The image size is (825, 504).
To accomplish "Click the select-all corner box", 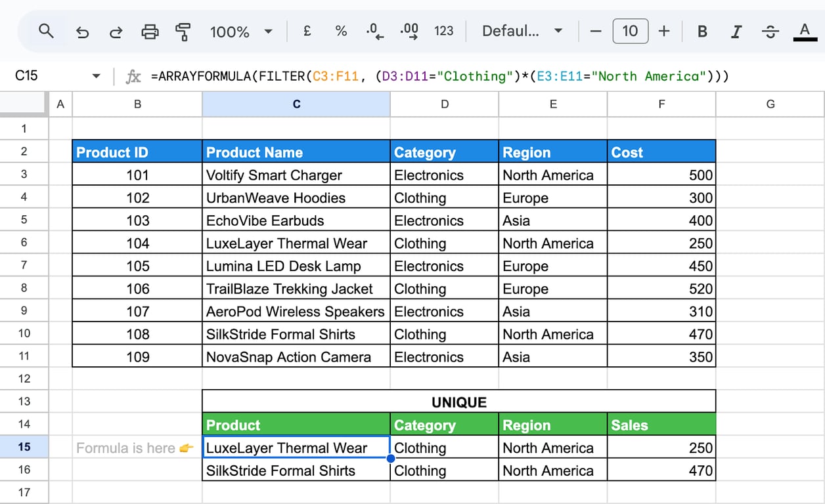I will click(x=24, y=104).
